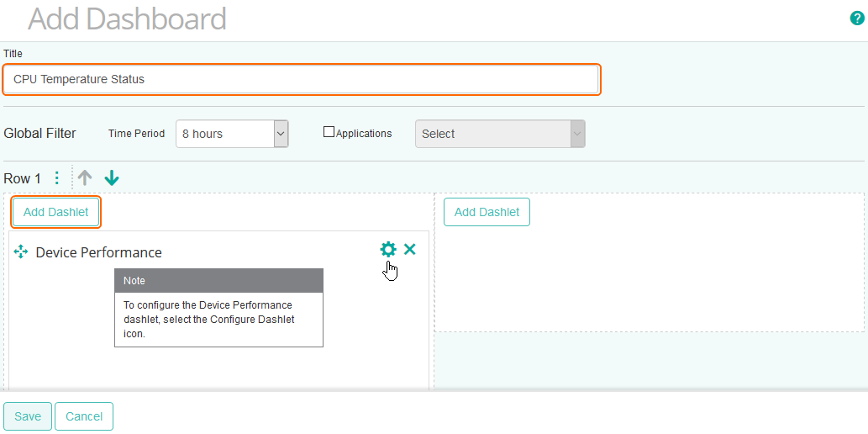Screen dimensions: 868x434
Task: Click the highlighted Add Dashlet button
Action: click(56, 212)
